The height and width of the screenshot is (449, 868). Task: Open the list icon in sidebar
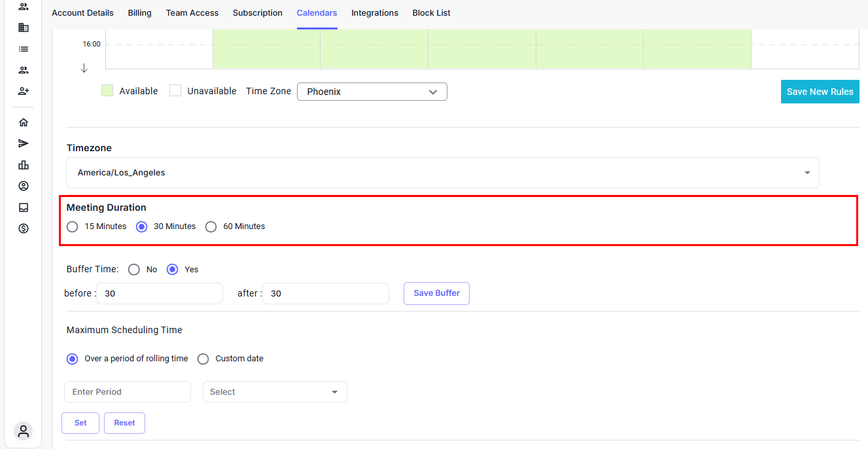pos(24,49)
